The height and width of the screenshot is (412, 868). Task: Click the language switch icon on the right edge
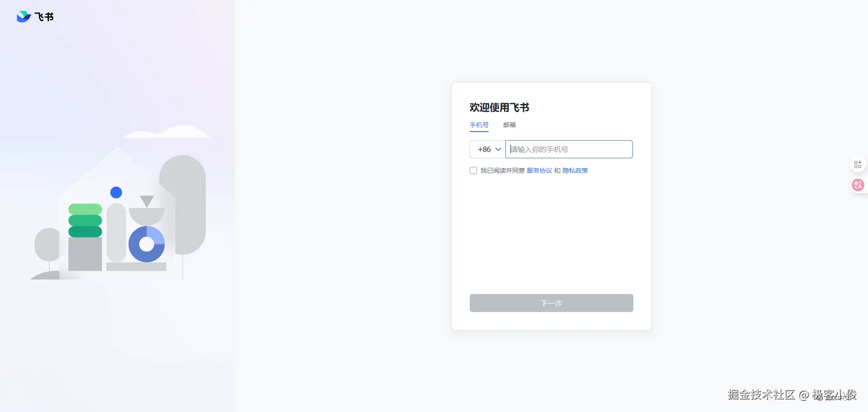(858, 185)
